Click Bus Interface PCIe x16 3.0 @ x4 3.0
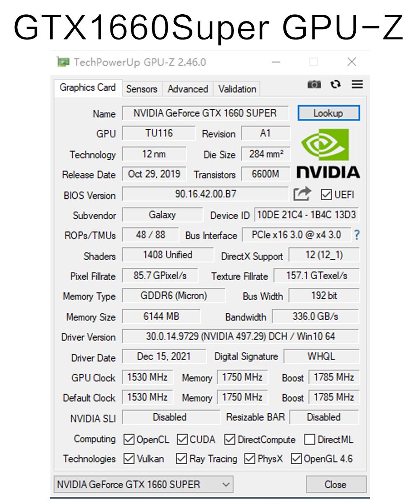The image size is (420, 504). [297, 234]
